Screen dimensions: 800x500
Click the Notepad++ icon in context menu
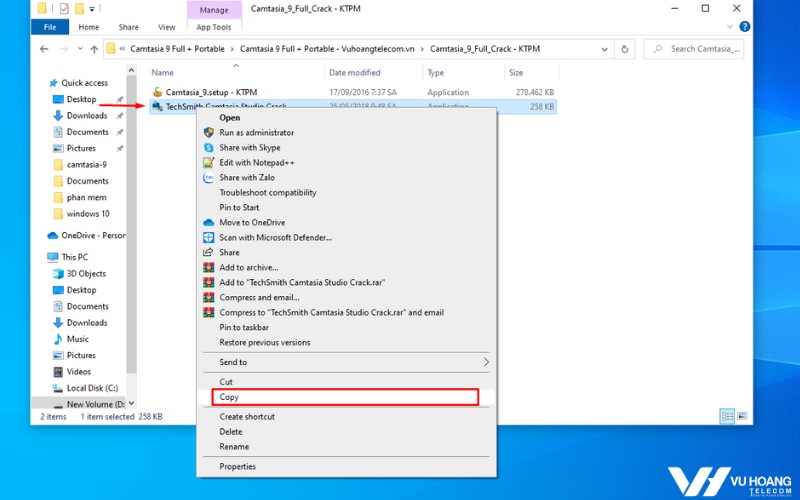coord(209,163)
